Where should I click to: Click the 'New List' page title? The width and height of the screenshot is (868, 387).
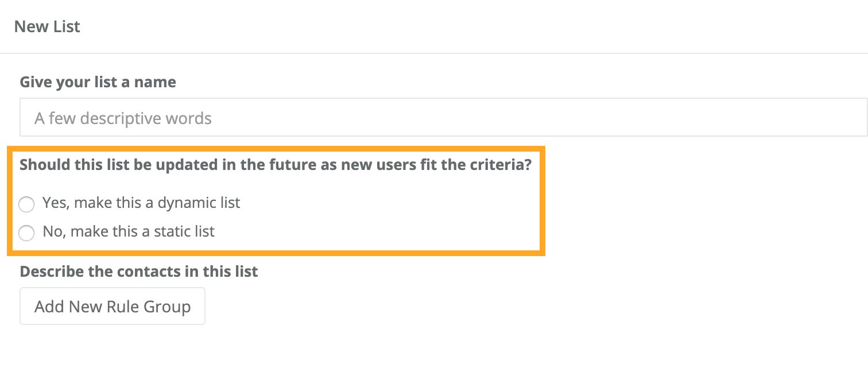click(x=46, y=26)
